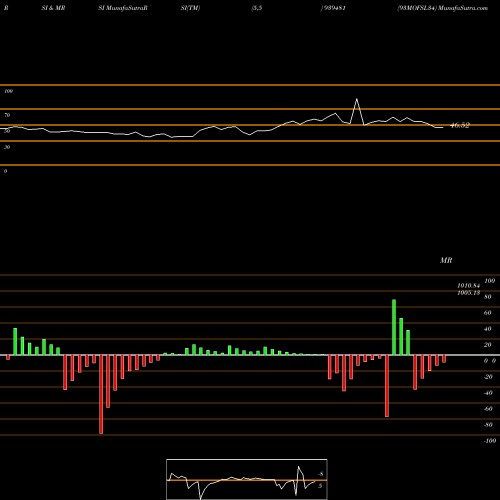500x500 pixels.
Task: Click the 'SI(TM)' header label
Action: pyautogui.click(x=190, y=8)
